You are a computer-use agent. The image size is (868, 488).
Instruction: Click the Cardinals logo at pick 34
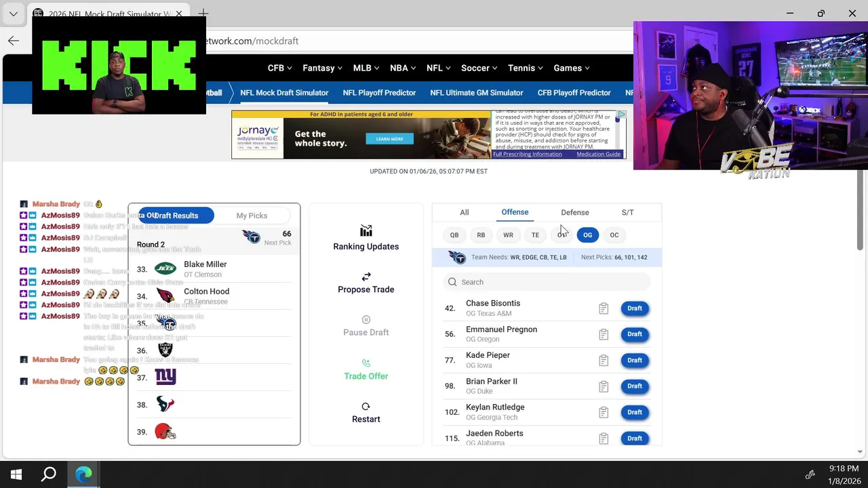(165, 296)
